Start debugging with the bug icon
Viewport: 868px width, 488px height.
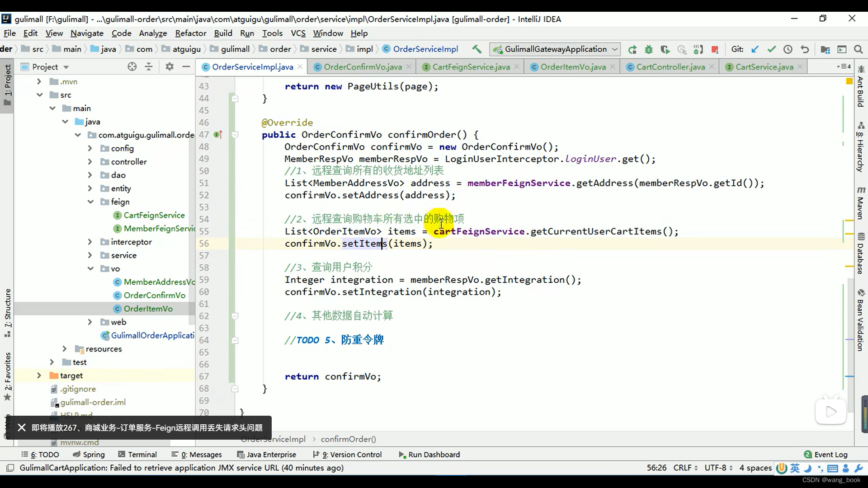click(649, 49)
